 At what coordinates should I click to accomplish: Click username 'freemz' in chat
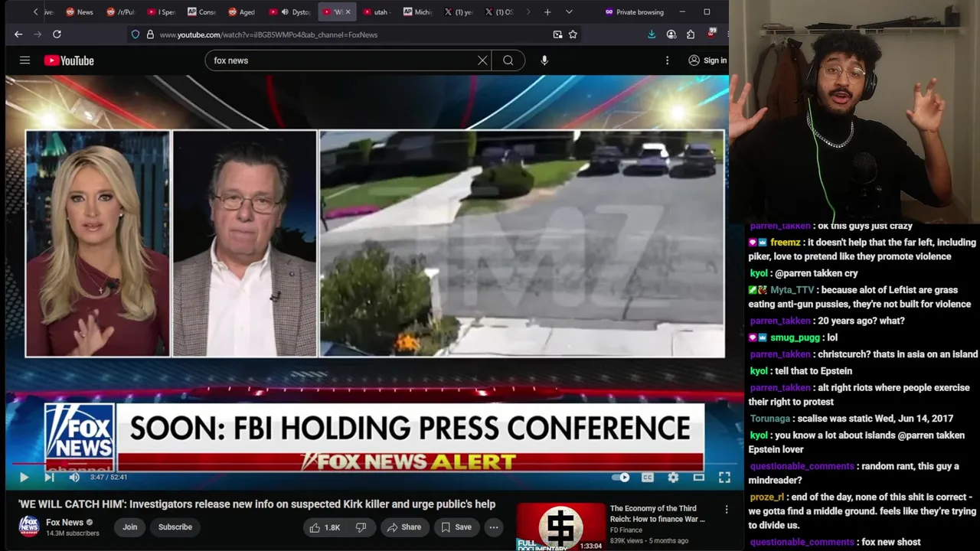point(785,243)
